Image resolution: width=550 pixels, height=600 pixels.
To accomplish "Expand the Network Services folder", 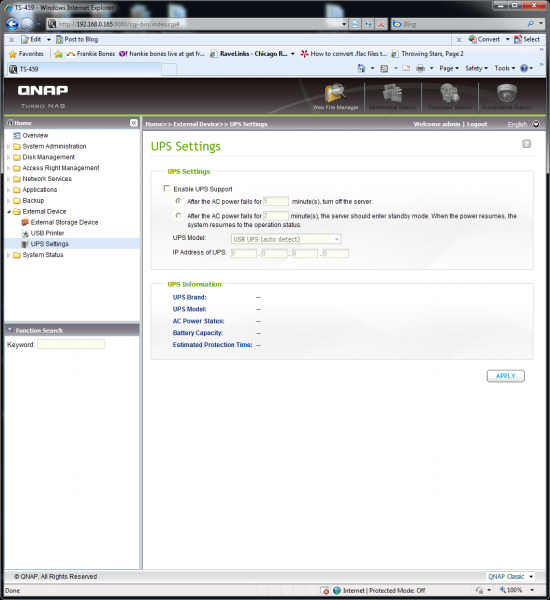I will tap(8, 179).
